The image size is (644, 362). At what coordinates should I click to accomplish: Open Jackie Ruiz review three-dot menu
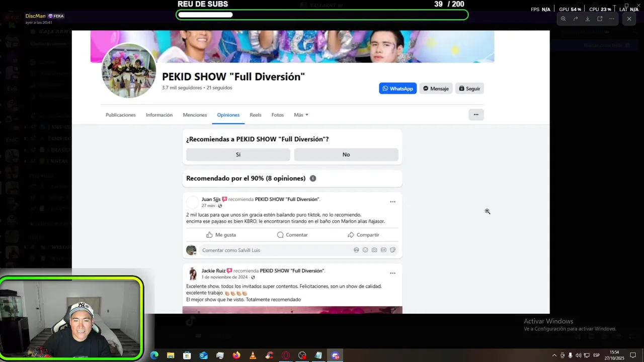392,273
